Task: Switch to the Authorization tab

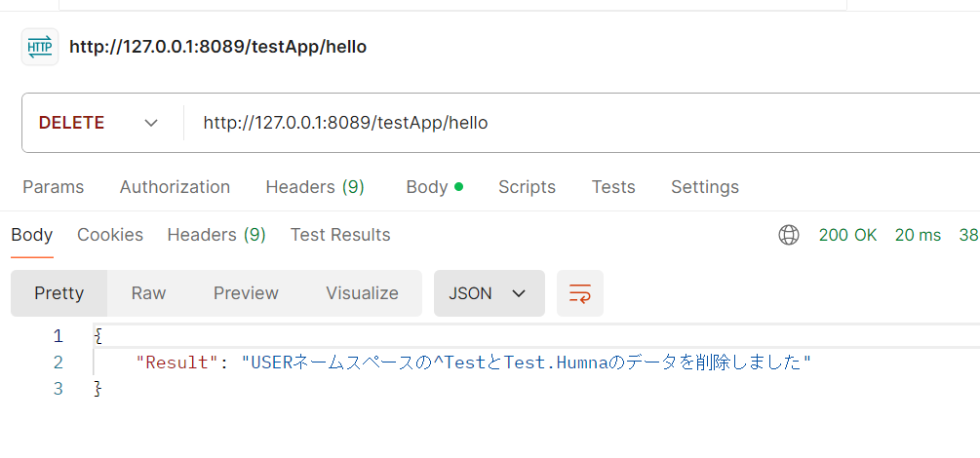Action: pyautogui.click(x=175, y=187)
